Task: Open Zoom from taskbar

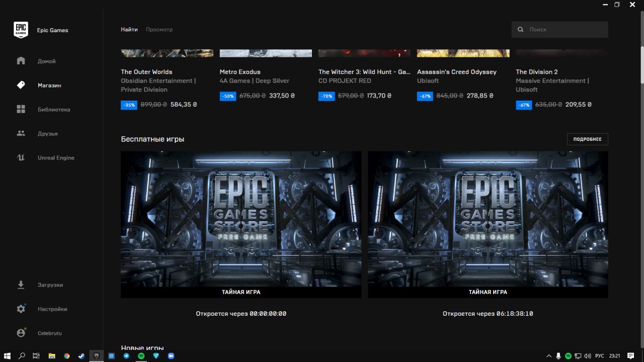Action: point(171,355)
